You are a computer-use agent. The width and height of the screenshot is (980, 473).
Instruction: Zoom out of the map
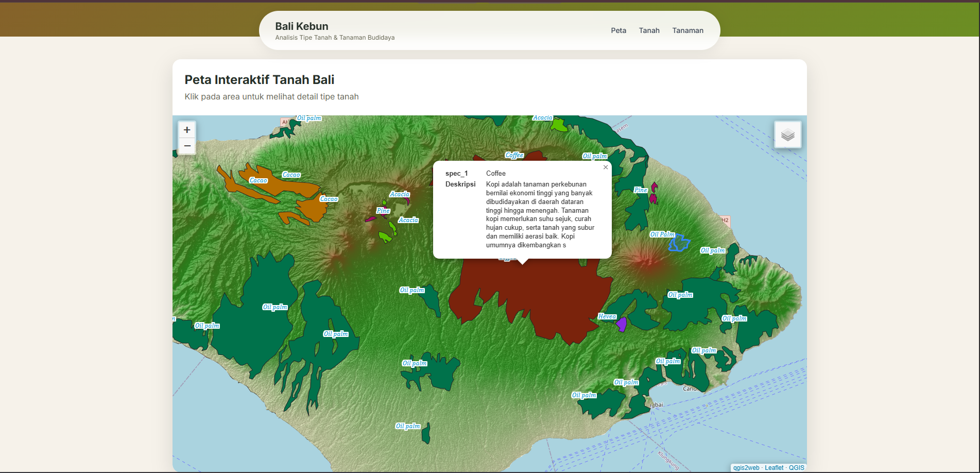click(187, 146)
